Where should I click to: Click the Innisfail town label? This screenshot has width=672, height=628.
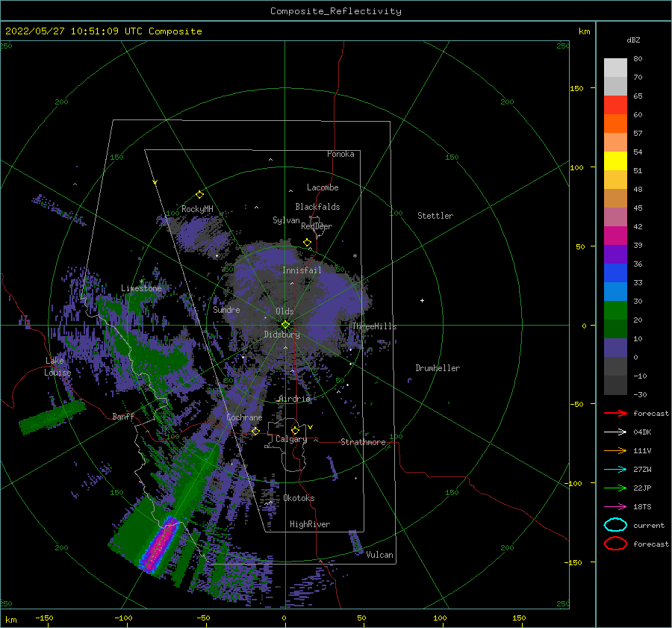[302, 270]
